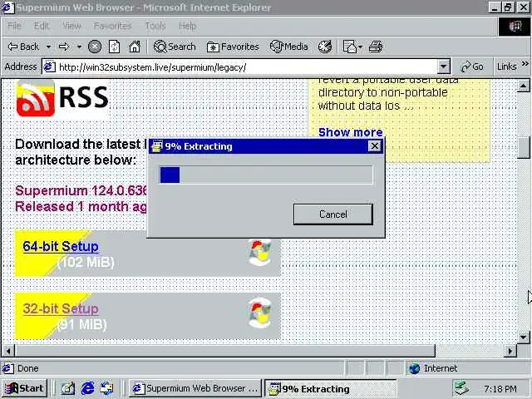Click the 7:18 PM tray clock

click(x=500, y=388)
